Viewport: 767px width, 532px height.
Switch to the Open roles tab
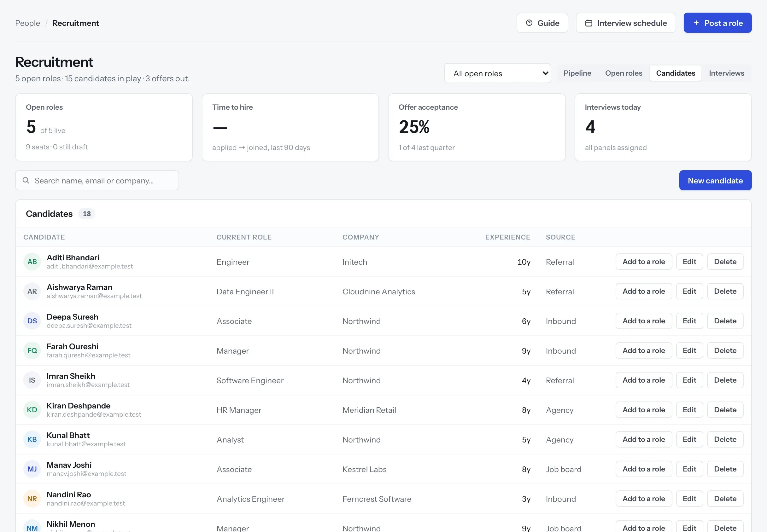pyautogui.click(x=623, y=73)
